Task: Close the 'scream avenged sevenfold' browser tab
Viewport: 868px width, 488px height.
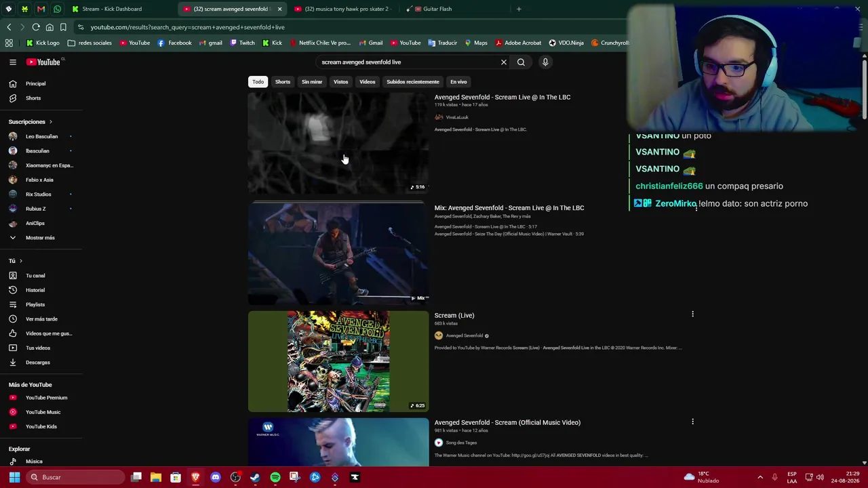Action: pos(279,9)
